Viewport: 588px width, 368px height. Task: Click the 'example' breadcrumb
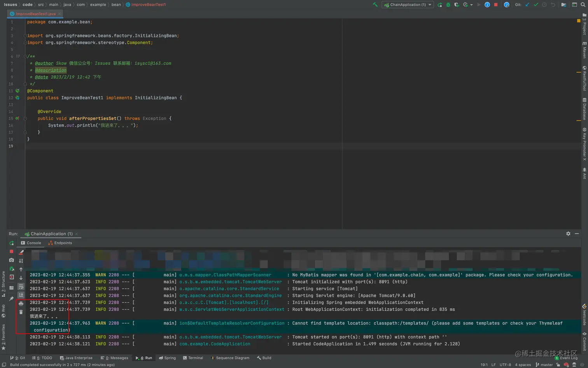coord(98,5)
